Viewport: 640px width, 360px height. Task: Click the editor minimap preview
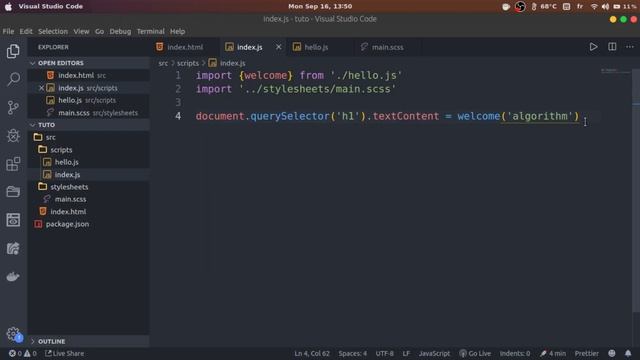[x=615, y=71]
